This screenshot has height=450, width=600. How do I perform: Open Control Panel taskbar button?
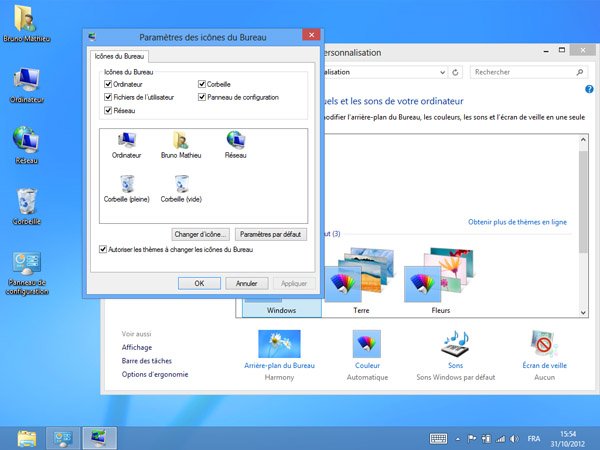pyautogui.click(x=63, y=438)
